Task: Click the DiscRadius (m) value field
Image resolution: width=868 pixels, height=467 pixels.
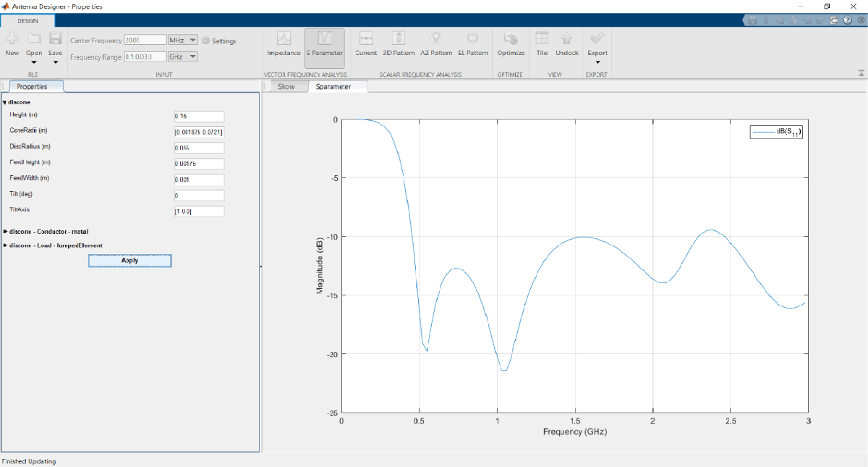Action: click(x=199, y=148)
